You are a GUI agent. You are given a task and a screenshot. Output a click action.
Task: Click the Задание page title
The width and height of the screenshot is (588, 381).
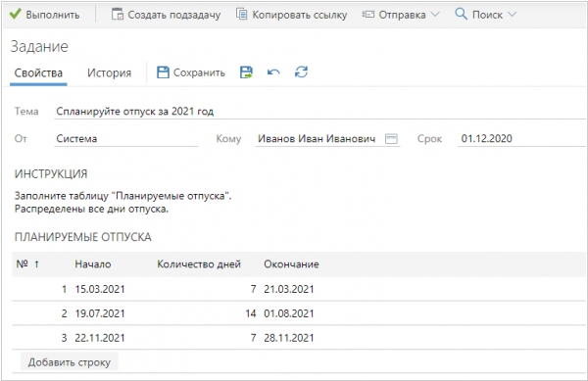click(x=39, y=47)
